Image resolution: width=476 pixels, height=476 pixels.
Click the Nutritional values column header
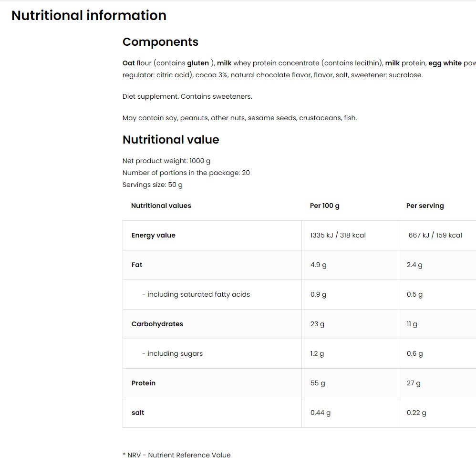click(x=161, y=206)
